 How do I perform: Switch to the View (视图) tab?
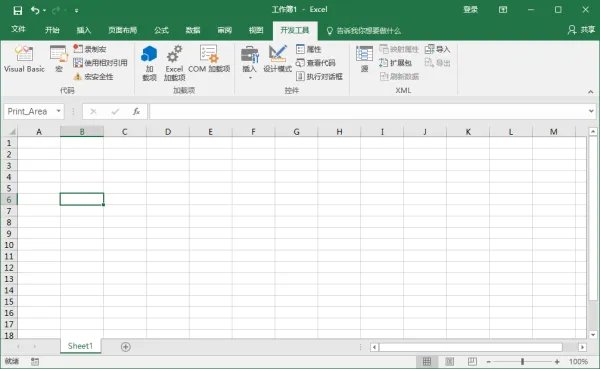[256, 30]
